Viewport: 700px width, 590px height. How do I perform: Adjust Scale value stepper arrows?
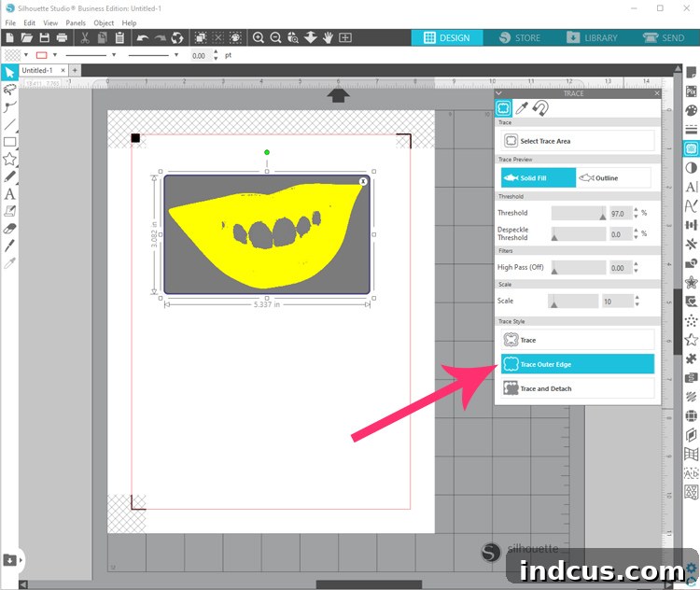(x=637, y=301)
